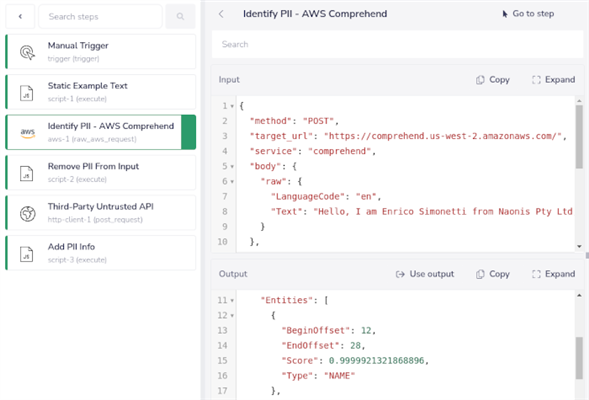The width and height of the screenshot is (589, 400).
Task: Select the Remove PII From Input step
Action: pyautogui.click(x=101, y=172)
